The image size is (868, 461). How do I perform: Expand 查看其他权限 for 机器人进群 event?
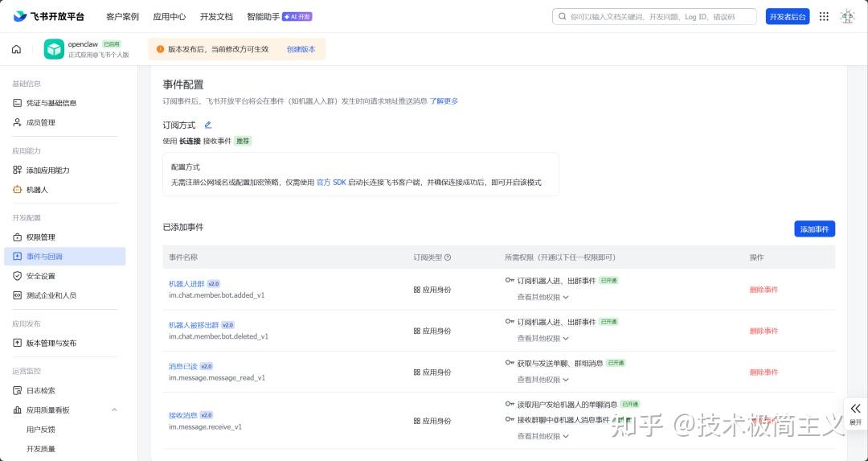coord(543,297)
